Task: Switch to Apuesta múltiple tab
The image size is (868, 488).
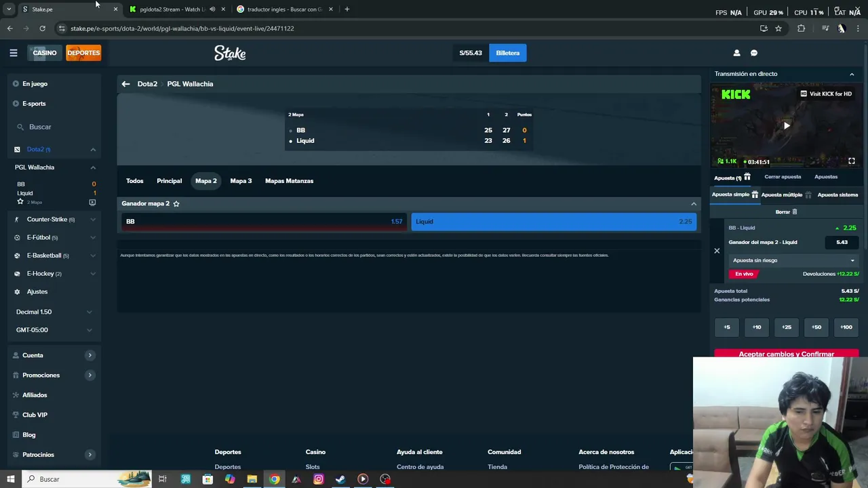Action: pyautogui.click(x=782, y=195)
